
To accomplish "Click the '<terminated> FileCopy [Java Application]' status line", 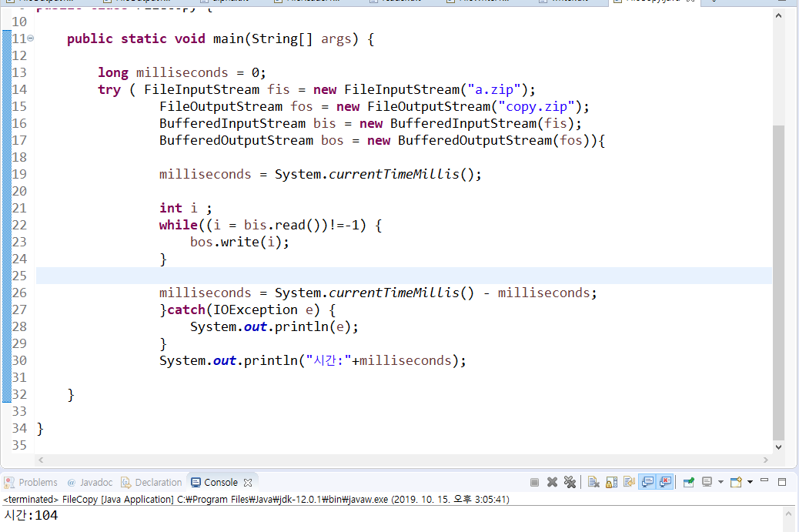I will (256, 500).
